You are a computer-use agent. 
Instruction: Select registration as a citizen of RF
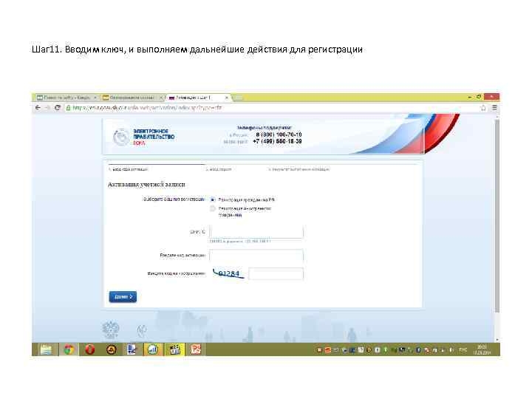point(213,199)
